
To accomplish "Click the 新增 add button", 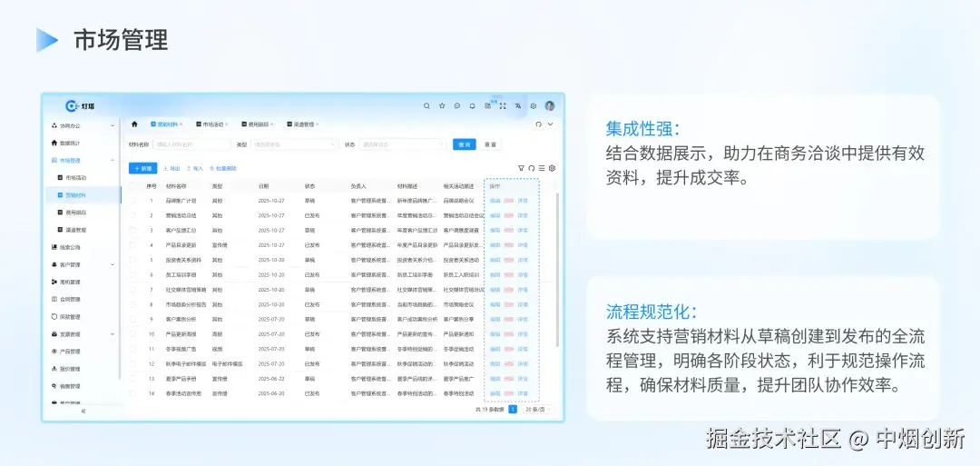I will [x=143, y=168].
